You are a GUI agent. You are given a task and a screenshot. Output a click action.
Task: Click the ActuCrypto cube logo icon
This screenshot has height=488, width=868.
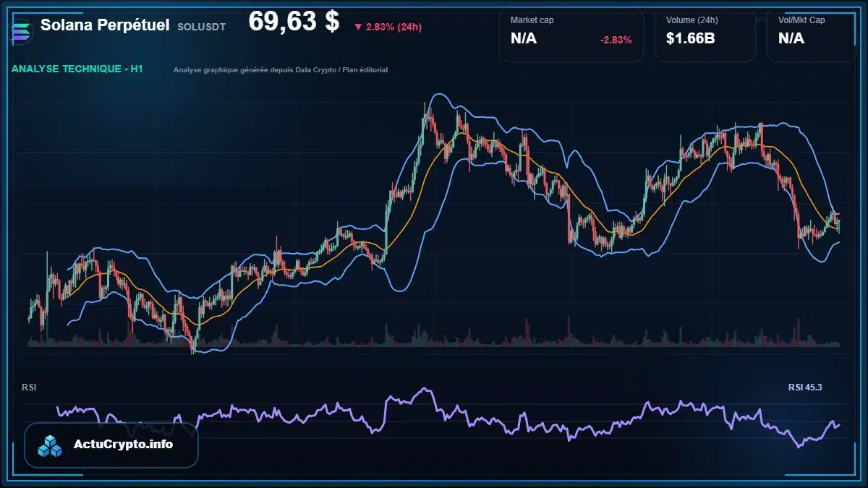(x=51, y=445)
